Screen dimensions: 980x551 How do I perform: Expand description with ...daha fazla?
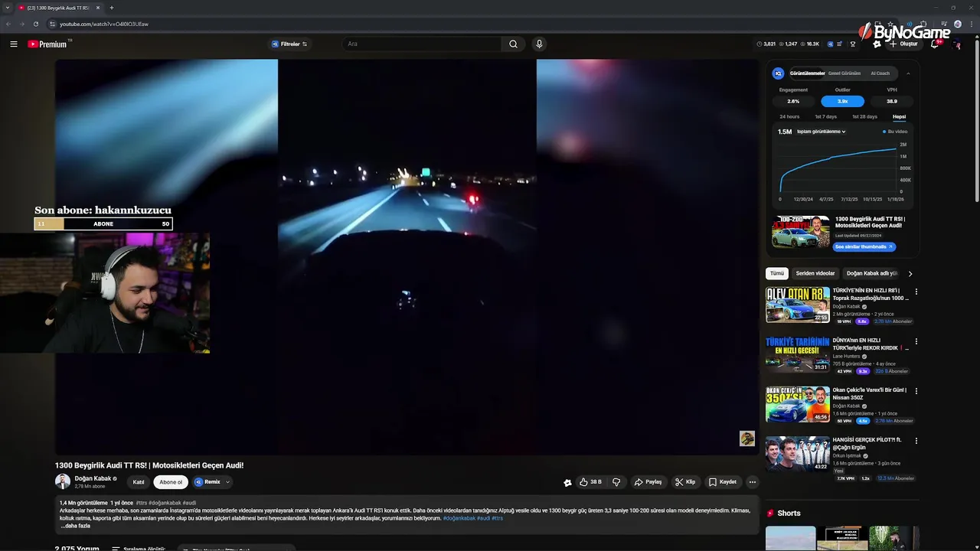pyautogui.click(x=75, y=526)
